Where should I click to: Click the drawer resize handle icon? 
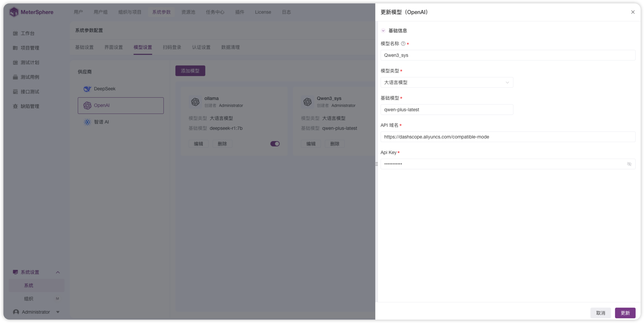376,164
